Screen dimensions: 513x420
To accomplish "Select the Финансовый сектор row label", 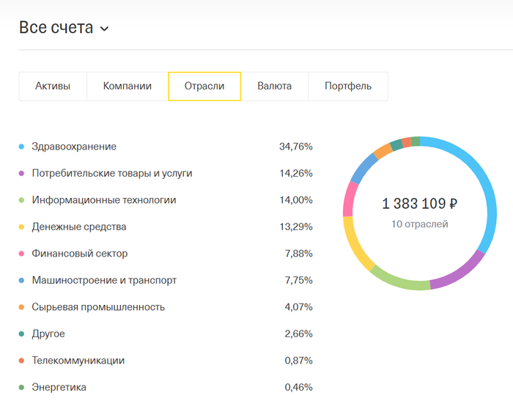I will tap(79, 254).
